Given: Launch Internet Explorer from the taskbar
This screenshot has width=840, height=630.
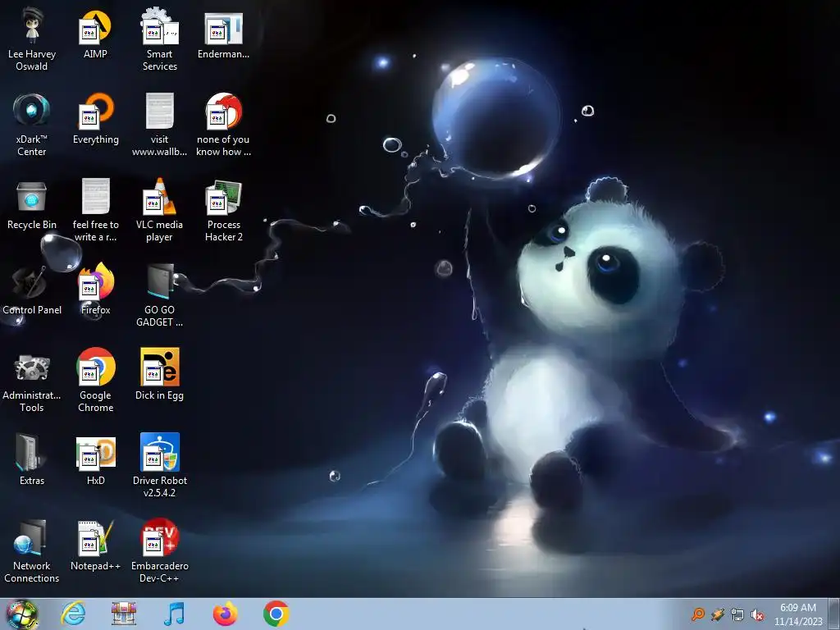Looking at the screenshot, I should tap(73, 614).
